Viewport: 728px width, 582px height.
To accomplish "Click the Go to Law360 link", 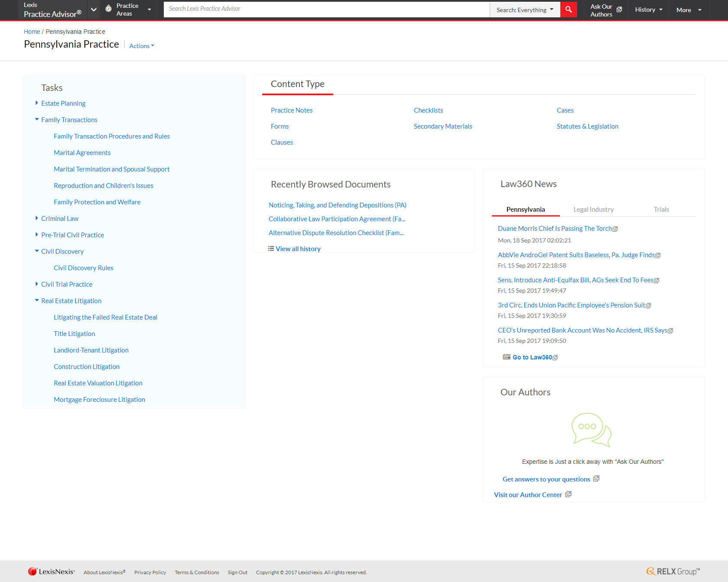I will pos(532,357).
